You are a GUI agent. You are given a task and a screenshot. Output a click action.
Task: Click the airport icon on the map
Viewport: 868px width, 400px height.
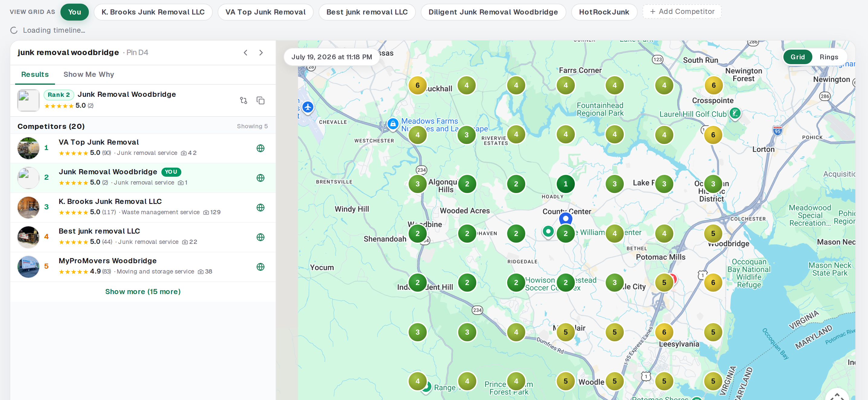tap(308, 108)
